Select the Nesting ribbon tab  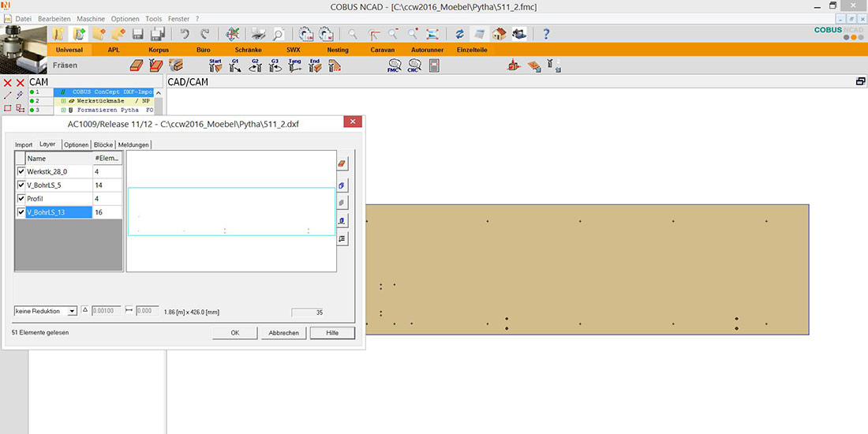click(339, 50)
